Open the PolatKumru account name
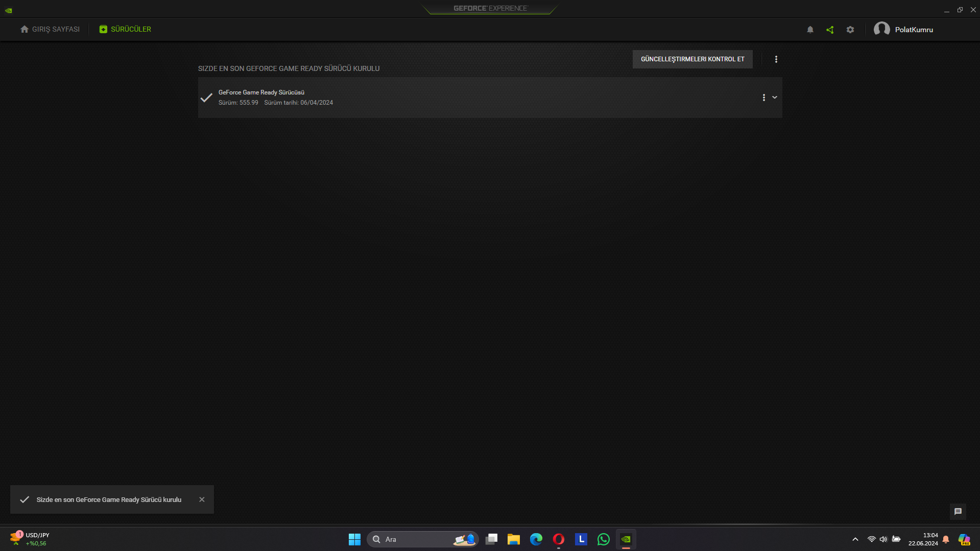 [914, 30]
